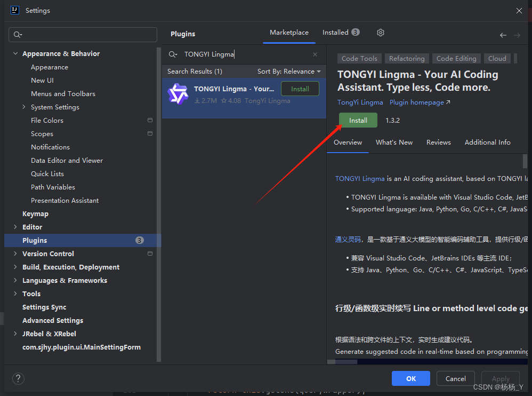Screen dimensions: 532x396
Task: Select Quick Lists item
Action: pos(47,173)
